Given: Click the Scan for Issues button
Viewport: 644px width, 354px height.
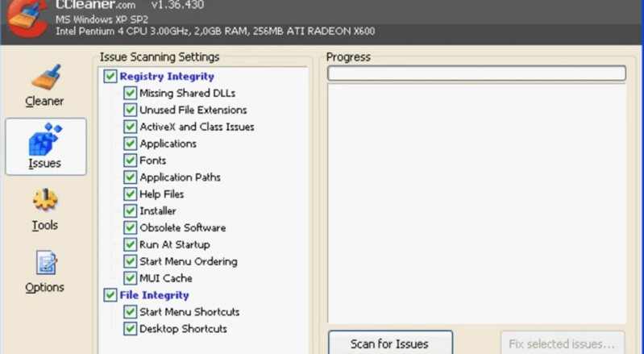Looking at the screenshot, I should 389,344.
